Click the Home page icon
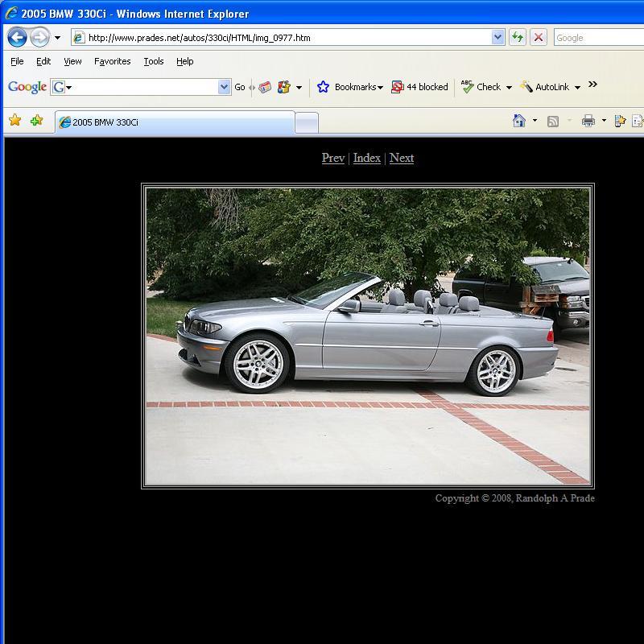The width and height of the screenshot is (644, 644). pyautogui.click(x=519, y=121)
